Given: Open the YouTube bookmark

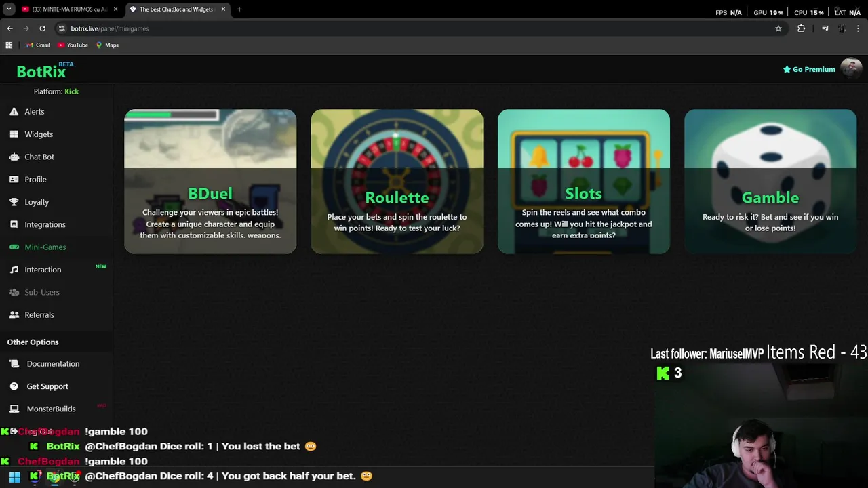Looking at the screenshot, I should click(x=73, y=45).
